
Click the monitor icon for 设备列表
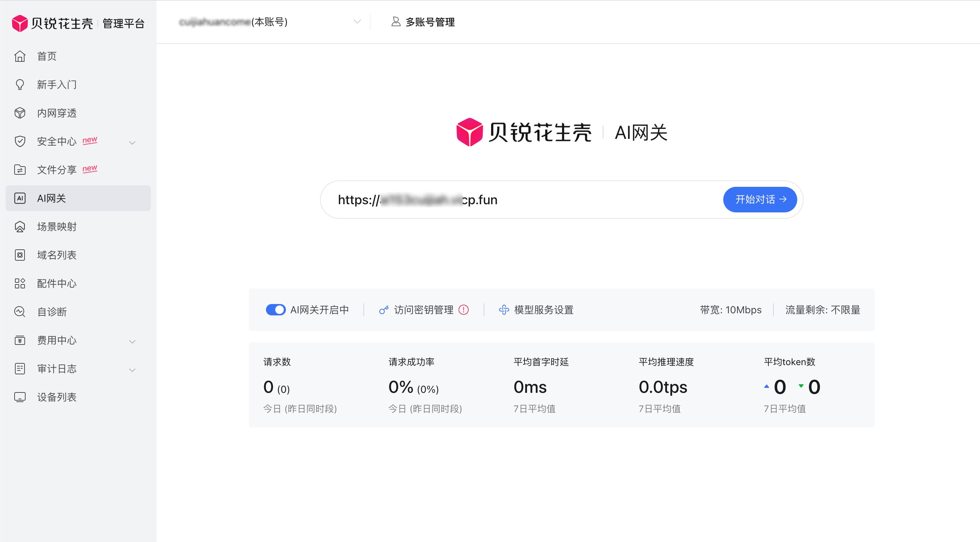pos(20,397)
